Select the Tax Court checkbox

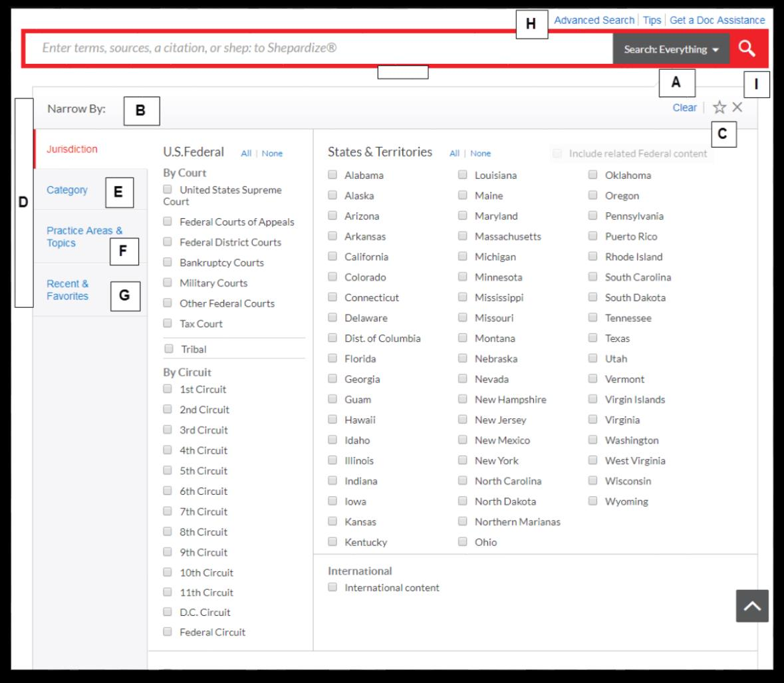pos(168,323)
